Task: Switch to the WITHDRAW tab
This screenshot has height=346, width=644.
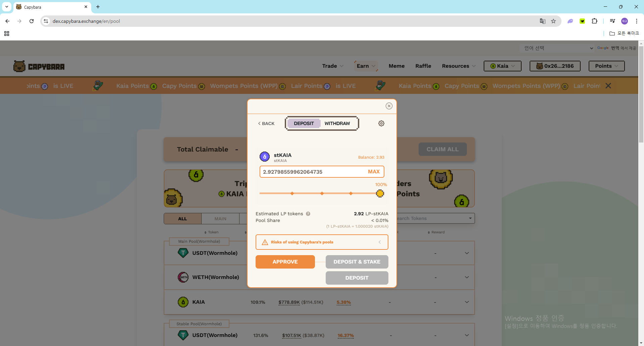Action: [x=337, y=123]
